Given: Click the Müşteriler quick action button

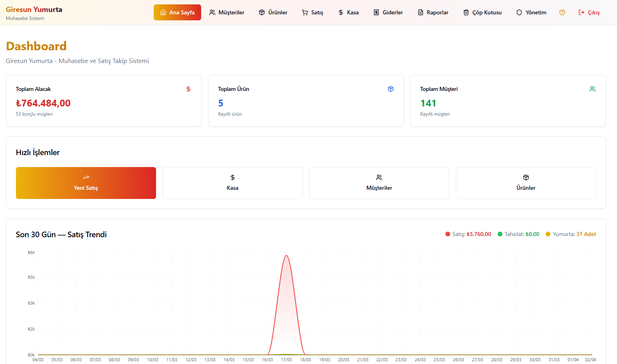Looking at the screenshot, I should (x=379, y=183).
